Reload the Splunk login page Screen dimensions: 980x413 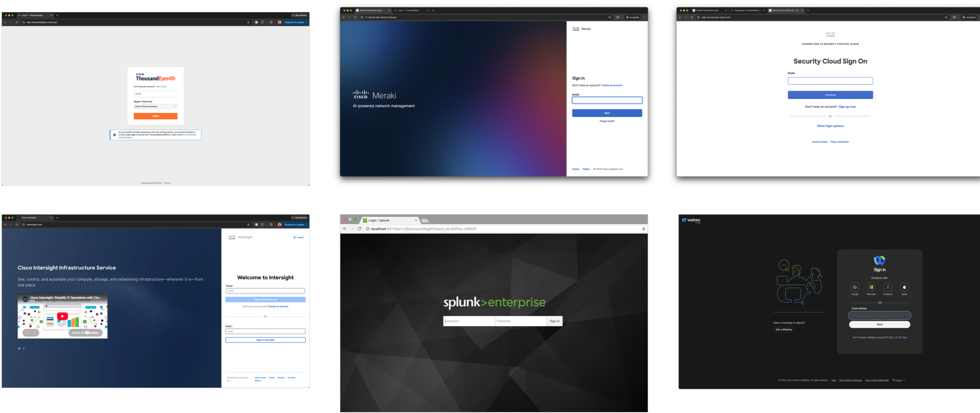click(x=359, y=228)
